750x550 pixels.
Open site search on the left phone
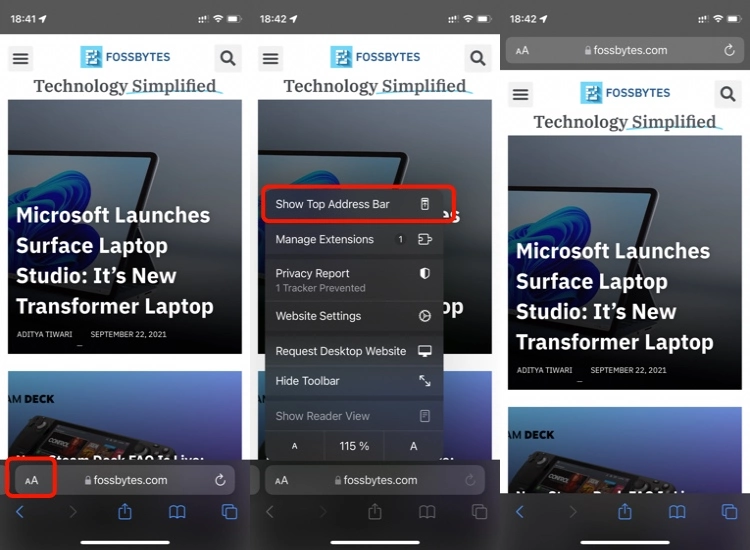(x=228, y=58)
